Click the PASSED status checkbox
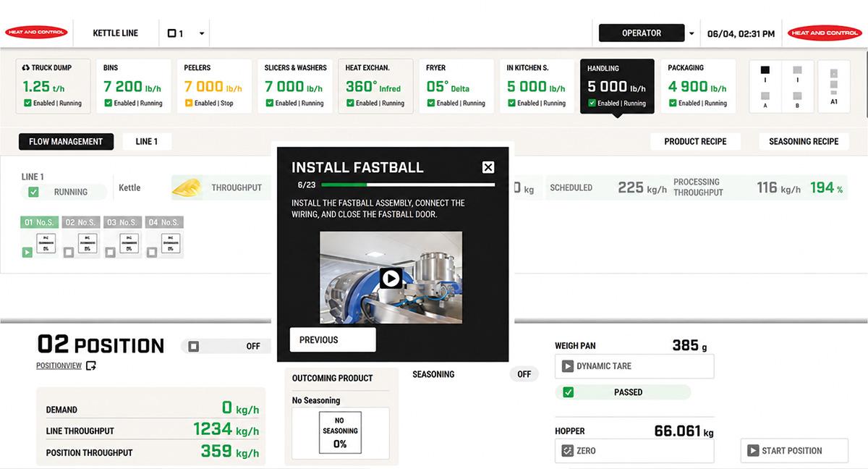The height and width of the screenshot is (469, 868). 568,392
